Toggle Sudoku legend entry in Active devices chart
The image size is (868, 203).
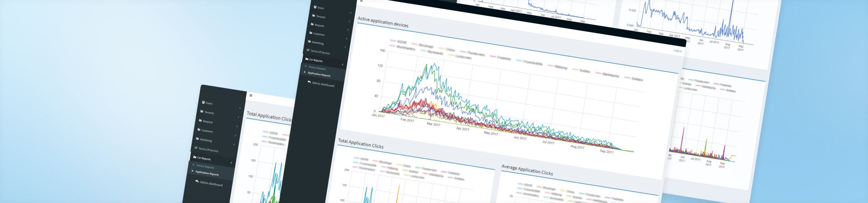pos(580,70)
